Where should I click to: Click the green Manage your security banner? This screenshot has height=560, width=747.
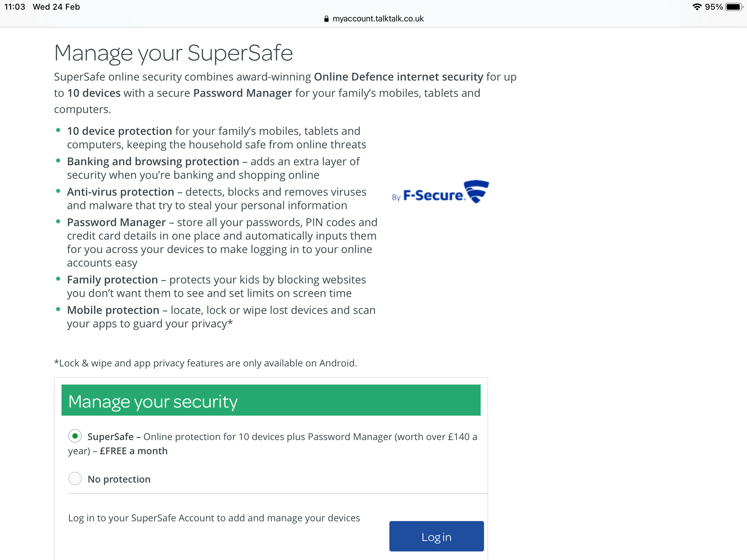coord(271,400)
